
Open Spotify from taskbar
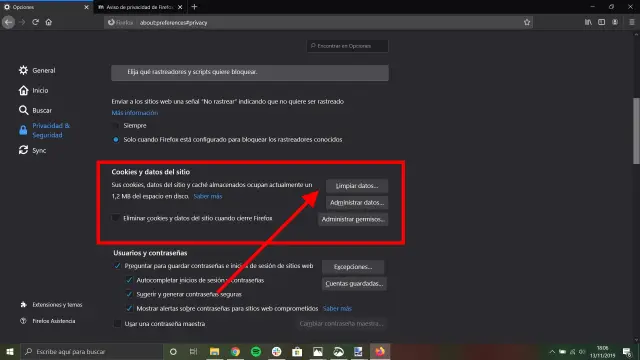pos(256,351)
